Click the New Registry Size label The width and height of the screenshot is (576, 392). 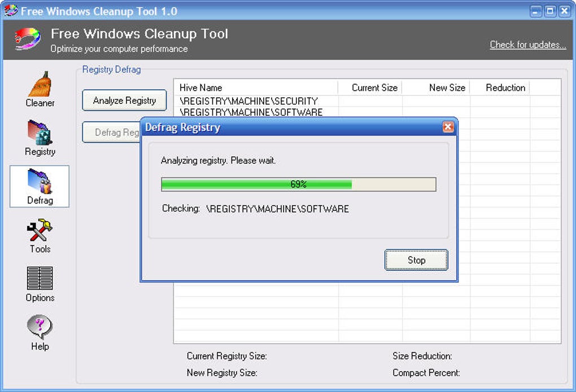222,373
